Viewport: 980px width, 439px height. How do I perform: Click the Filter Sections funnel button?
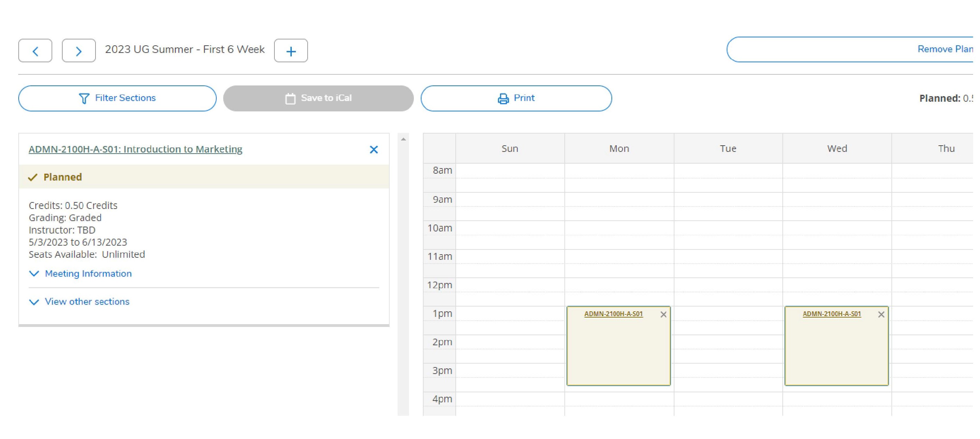(117, 98)
